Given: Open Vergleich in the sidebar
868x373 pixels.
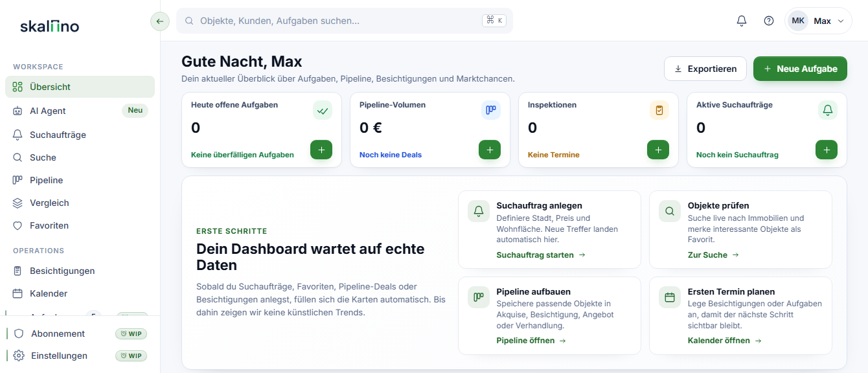Looking at the screenshot, I should (80, 203).
